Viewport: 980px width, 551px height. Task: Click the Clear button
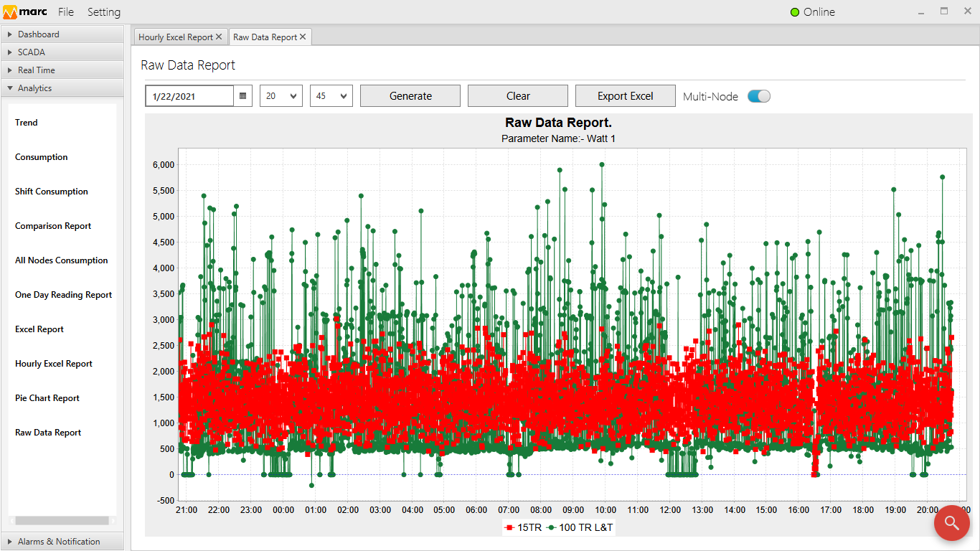click(518, 96)
